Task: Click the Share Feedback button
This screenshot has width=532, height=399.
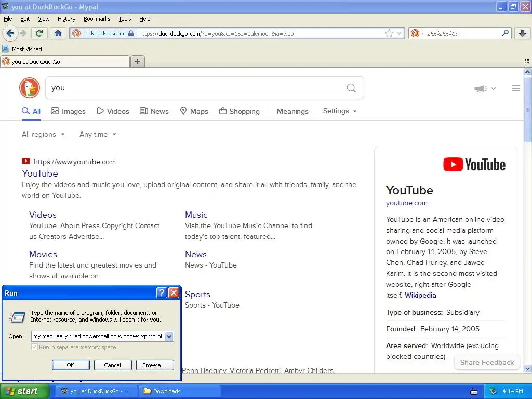Action: tap(487, 362)
